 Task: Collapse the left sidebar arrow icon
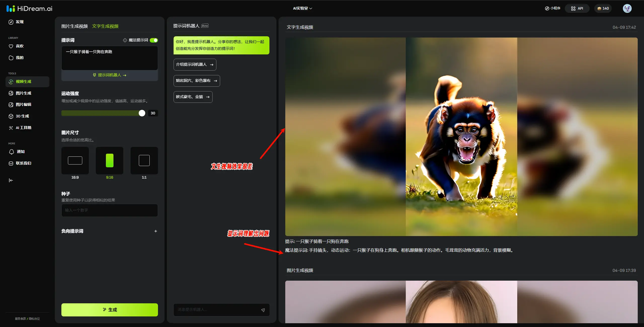coord(11,180)
